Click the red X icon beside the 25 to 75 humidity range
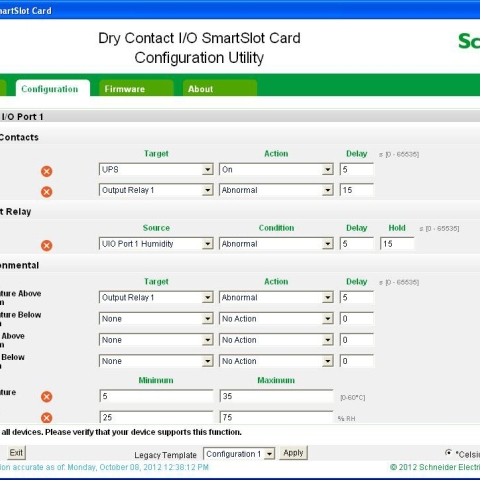The height and width of the screenshot is (480, 480). point(47,418)
